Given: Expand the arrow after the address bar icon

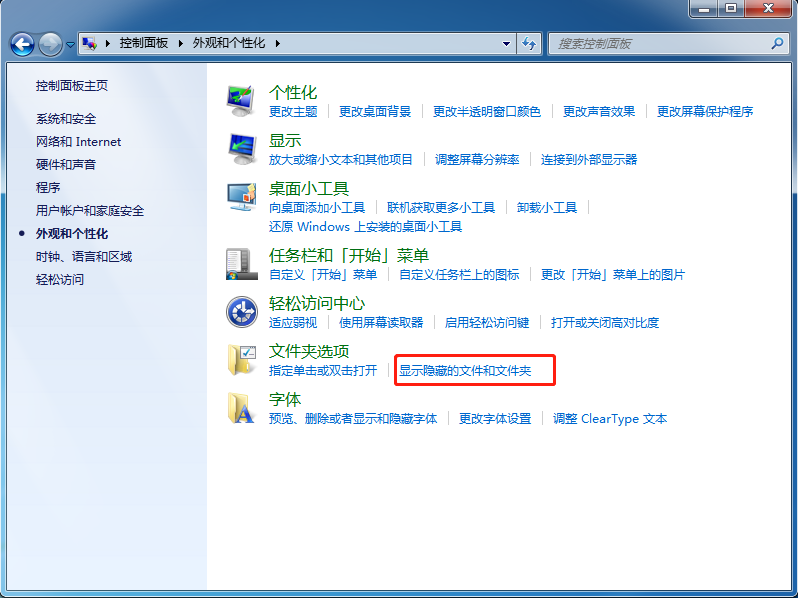Looking at the screenshot, I should click(107, 44).
